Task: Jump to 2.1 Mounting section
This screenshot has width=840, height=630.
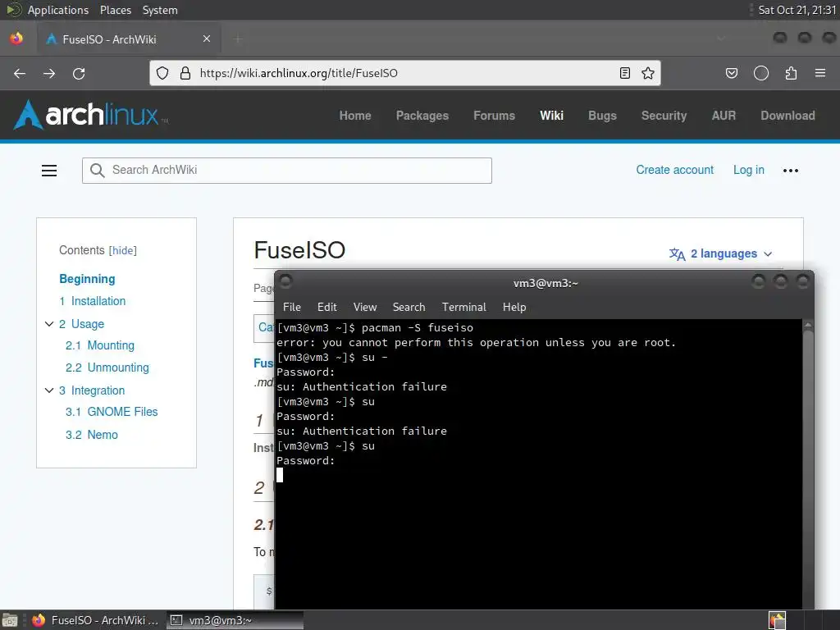Action: [x=99, y=345]
